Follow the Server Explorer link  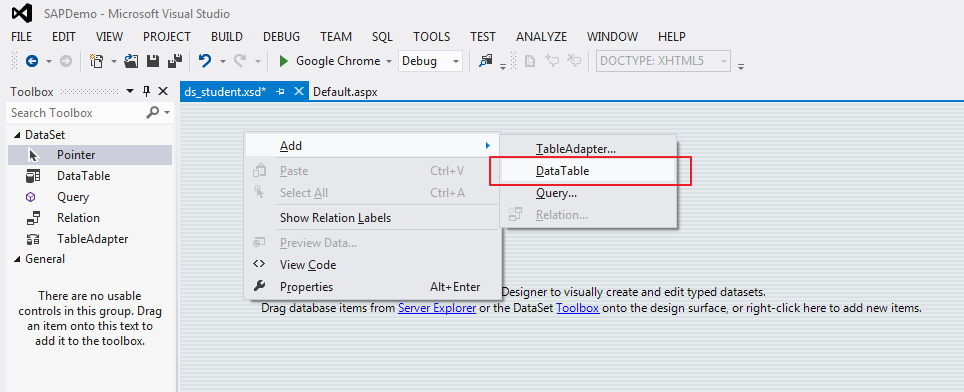coord(437,308)
